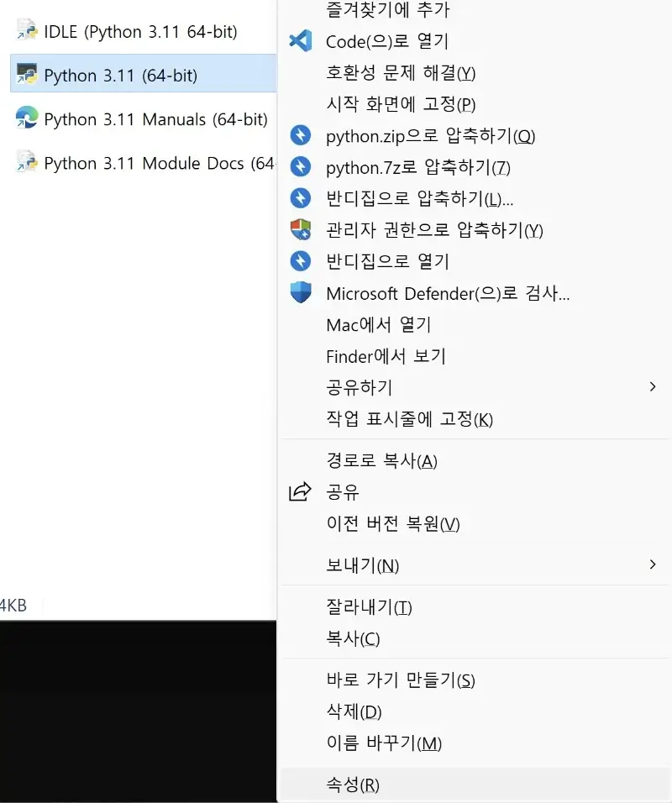Screen dimensions: 672x803
Task: Select the 반디집으로 압축하기 archive icon
Action: (301, 198)
